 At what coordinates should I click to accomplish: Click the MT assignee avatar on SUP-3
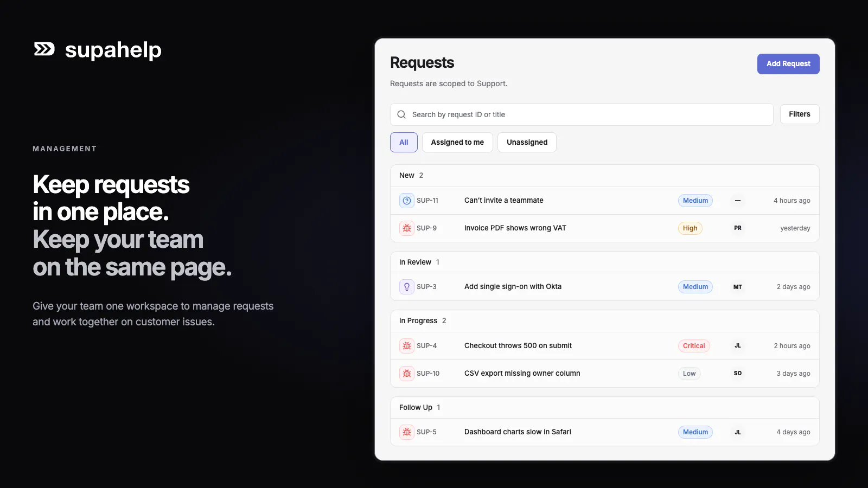point(738,287)
